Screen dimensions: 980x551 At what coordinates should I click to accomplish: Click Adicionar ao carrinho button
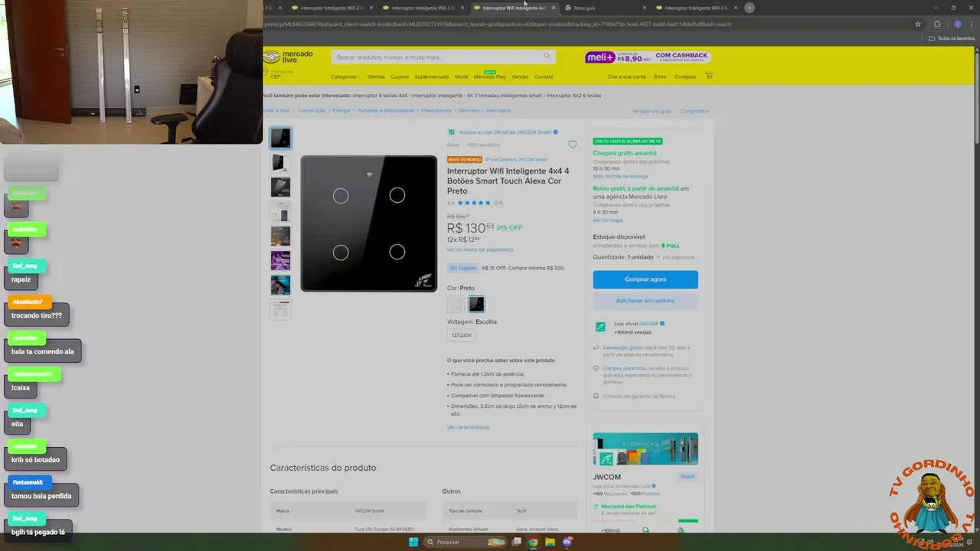pos(645,301)
